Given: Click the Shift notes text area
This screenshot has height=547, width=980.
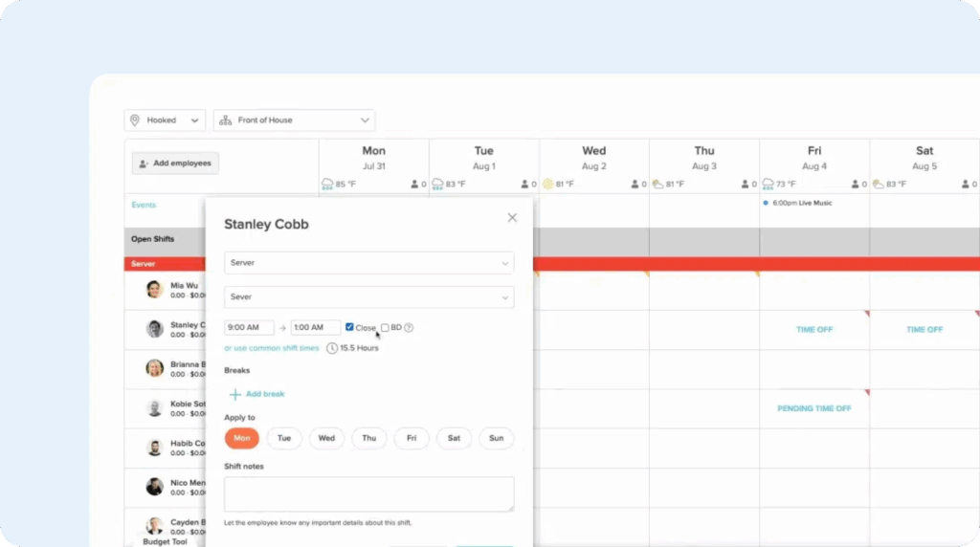Looking at the screenshot, I should 368,494.
